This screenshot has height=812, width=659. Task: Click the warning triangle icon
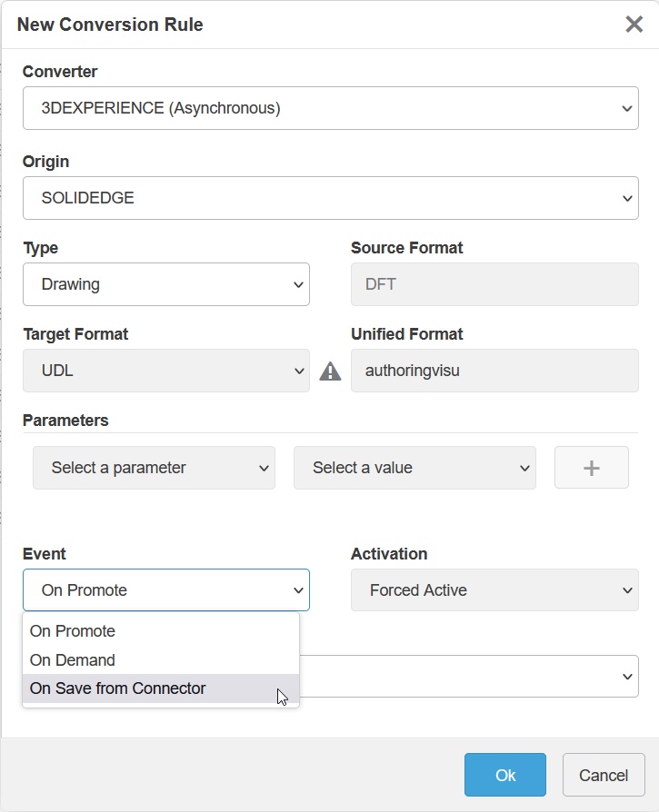coord(330,371)
